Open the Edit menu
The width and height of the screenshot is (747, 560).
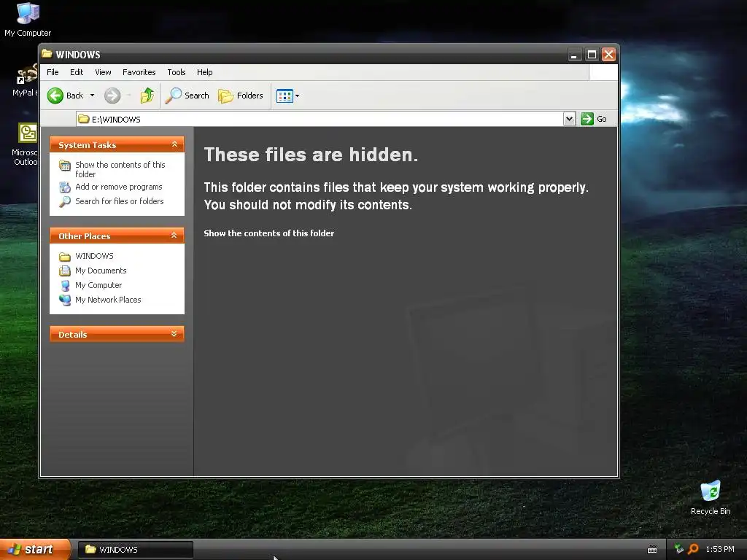pyautogui.click(x=77, y=72)
